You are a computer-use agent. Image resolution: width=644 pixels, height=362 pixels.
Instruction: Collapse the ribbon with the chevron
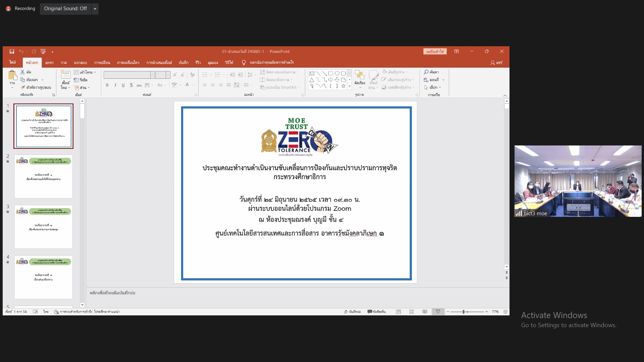pyautogui.click(x=505, y=96)
